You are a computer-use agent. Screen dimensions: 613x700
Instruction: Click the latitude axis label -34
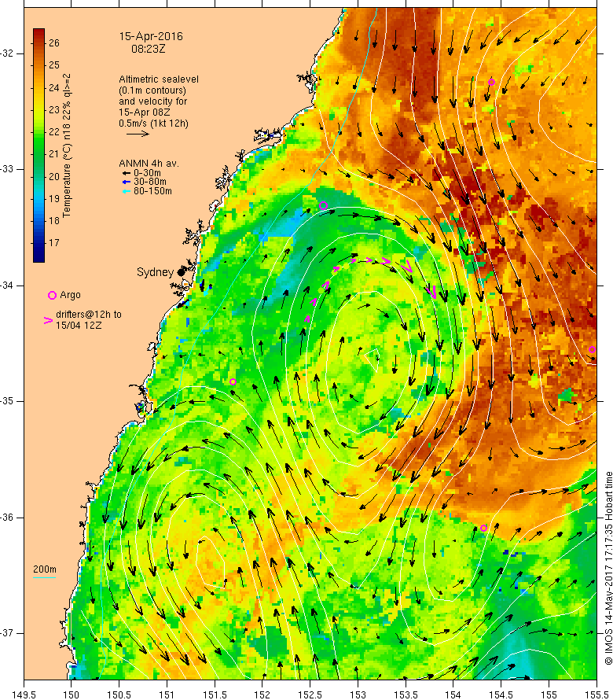(x=7, y=286)
